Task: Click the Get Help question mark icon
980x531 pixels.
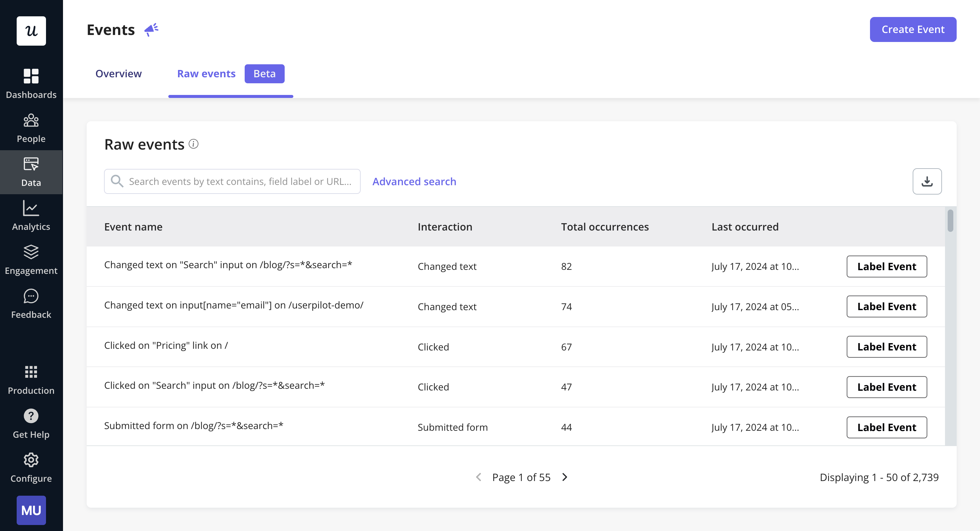Action: tap(31, 416)
